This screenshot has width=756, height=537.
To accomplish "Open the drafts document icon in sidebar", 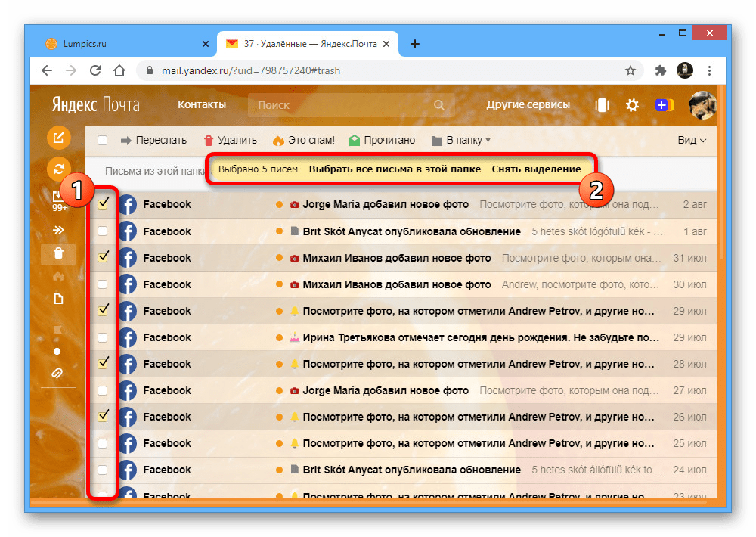I will pos(58,298).
